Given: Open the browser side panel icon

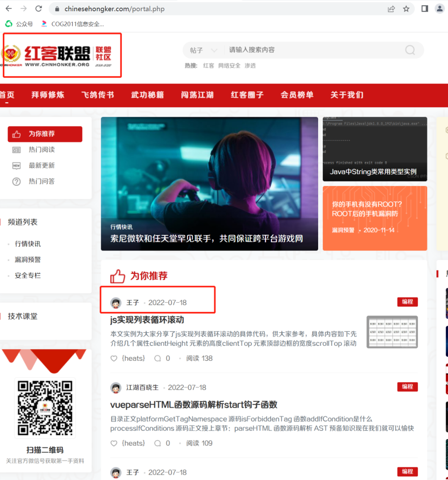Looking at the screenshot, I should tap(424, 9).
